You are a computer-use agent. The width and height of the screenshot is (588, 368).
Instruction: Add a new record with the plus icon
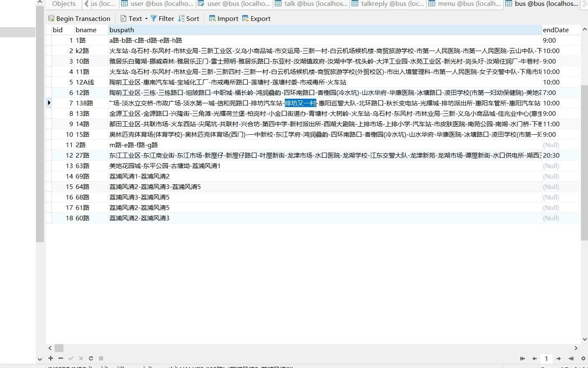tap(51, 358)
